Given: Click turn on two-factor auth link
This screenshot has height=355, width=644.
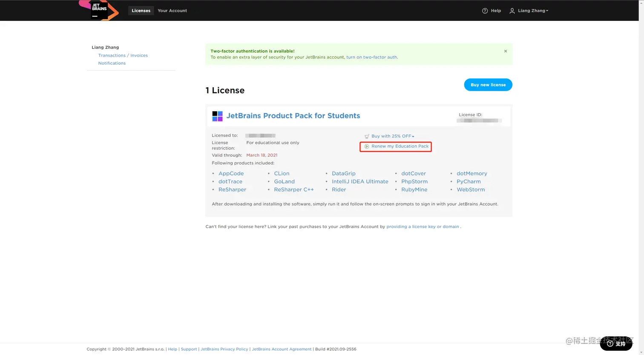Looking at the screenshot, I should tap(371, 57).
